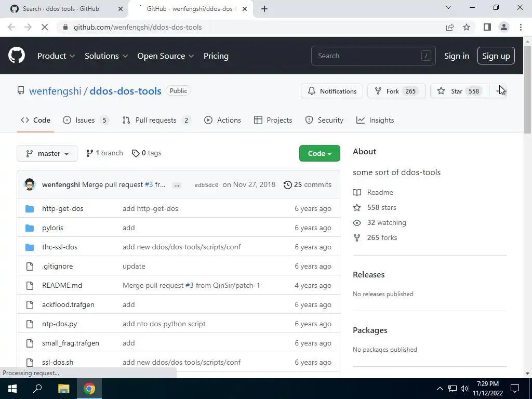
Task: Open File Explorer from taskbar
Action: (63, 389)
